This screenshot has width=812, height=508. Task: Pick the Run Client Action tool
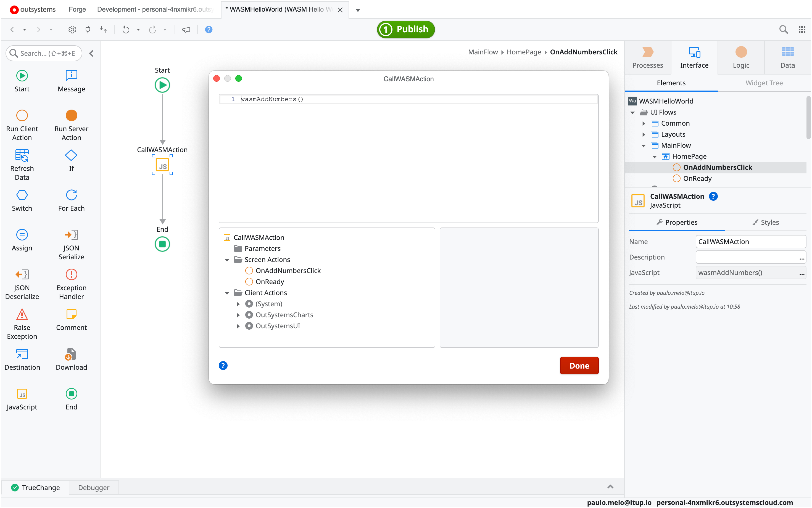(22, 125)
